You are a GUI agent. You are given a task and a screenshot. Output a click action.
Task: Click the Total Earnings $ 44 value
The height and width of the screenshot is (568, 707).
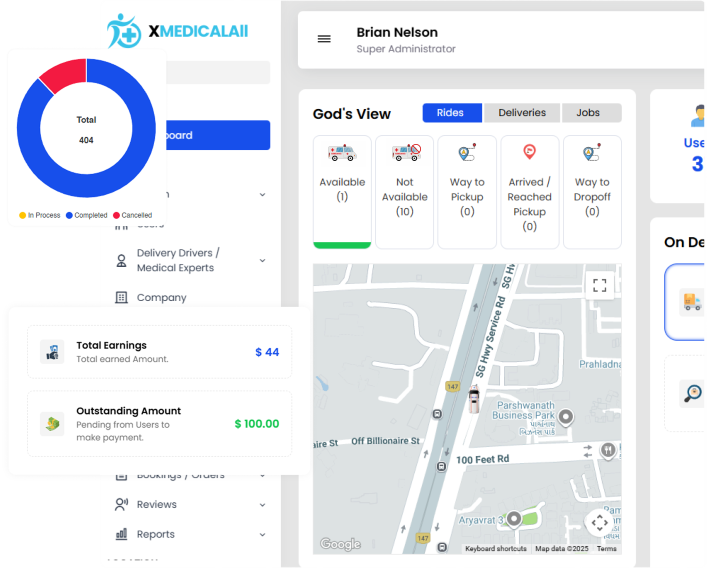coord(267,352)
